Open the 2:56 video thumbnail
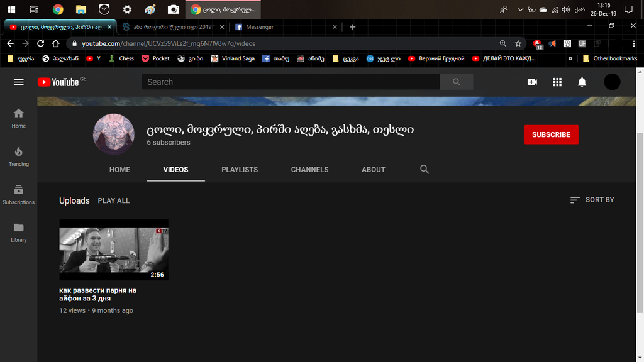 tap(114, 250)
